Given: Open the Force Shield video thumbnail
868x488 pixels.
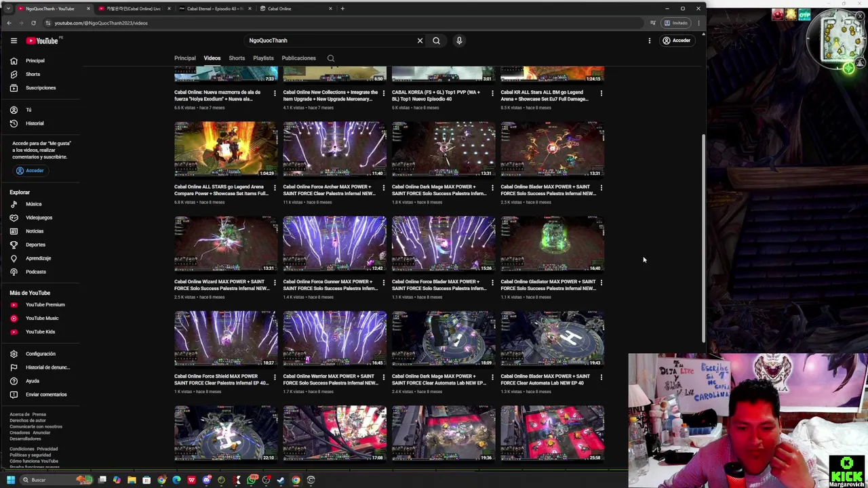Looking at the screenshot, I should pyautogui.click(x=226, y=339).
